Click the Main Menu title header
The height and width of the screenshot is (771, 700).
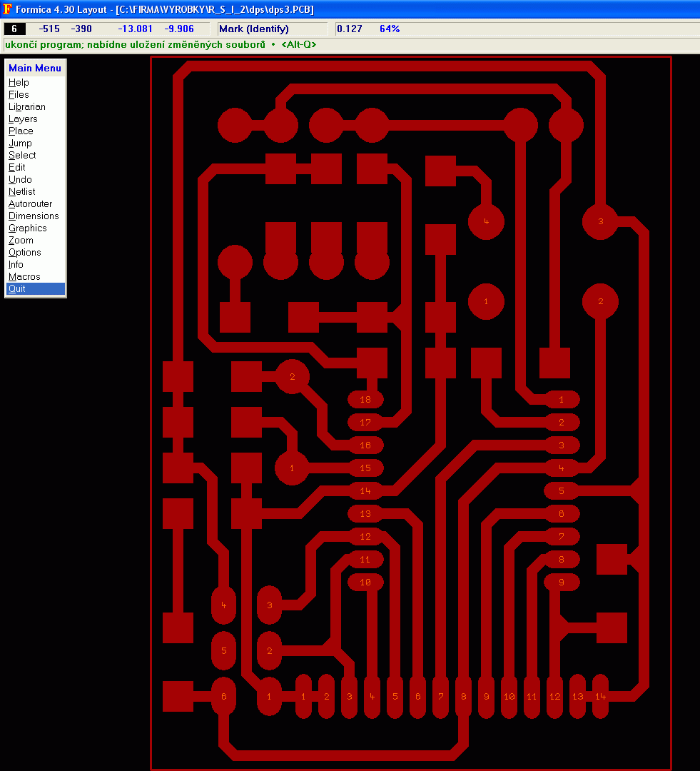[x=35, y=69]
